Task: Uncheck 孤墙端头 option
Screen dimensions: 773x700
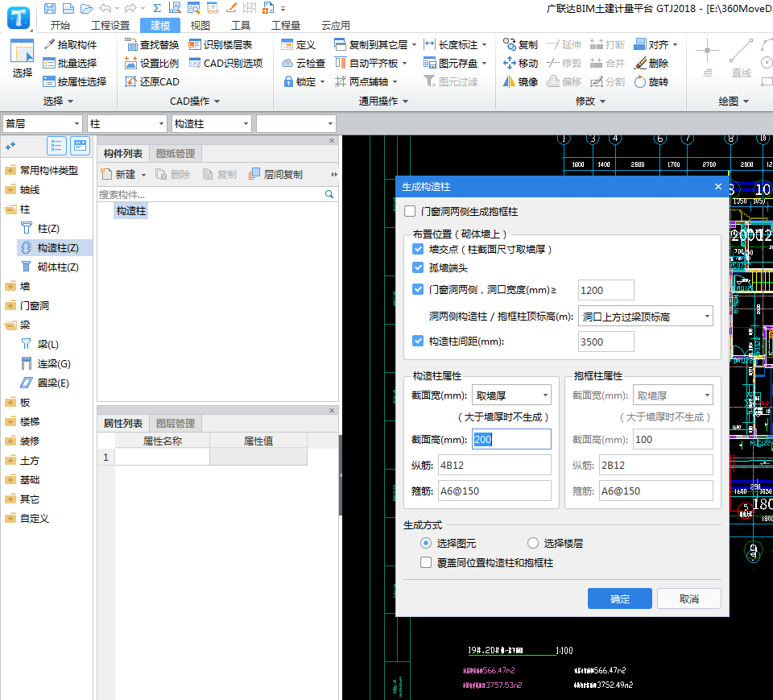Action: (x=418, y=267)
